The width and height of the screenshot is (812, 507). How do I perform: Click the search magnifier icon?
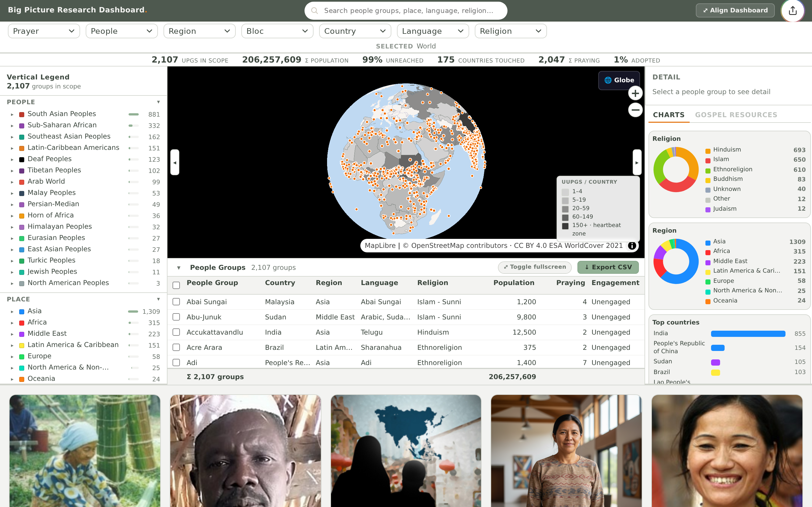point(314,11)
